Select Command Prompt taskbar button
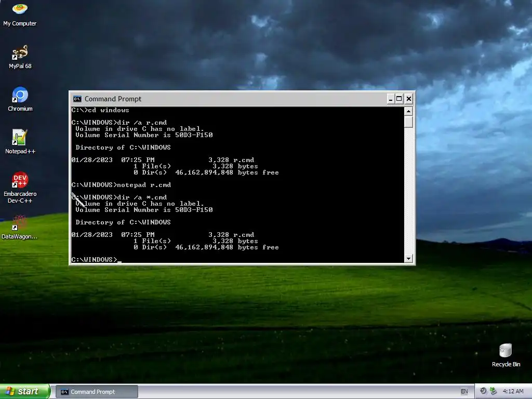532x399 pixels. click(x=97, y=392)
